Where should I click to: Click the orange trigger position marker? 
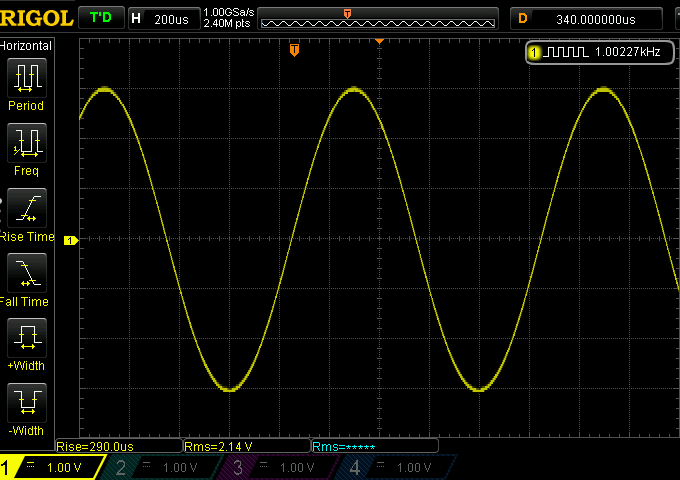pos(294,50)
